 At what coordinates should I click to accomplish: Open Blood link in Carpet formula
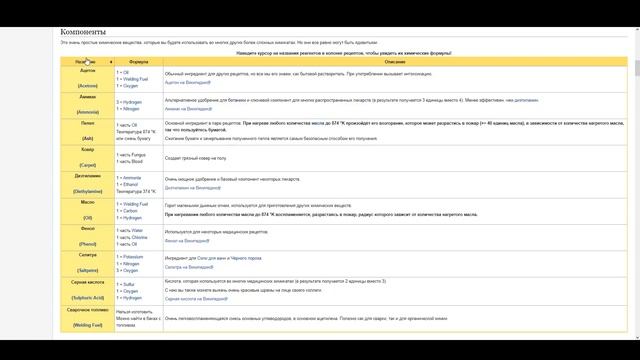137,162
